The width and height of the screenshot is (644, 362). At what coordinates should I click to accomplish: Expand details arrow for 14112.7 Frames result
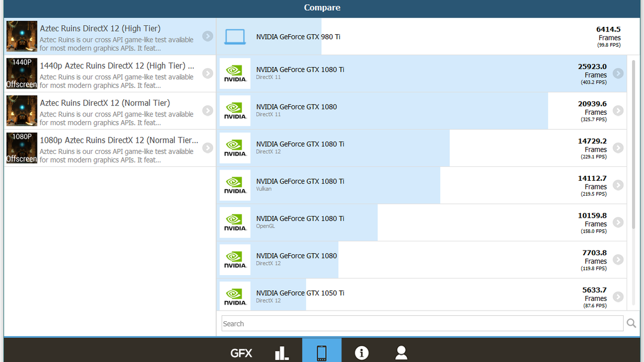[x=618, y=185]
